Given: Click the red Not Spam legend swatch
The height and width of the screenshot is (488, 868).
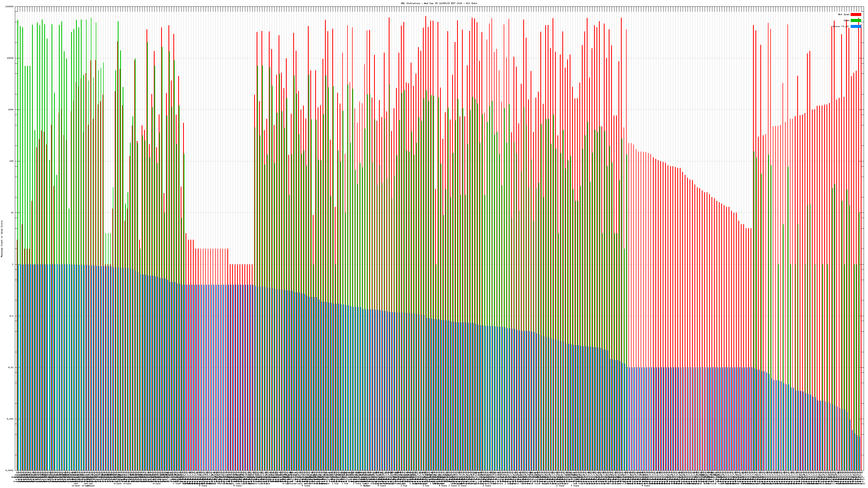Looking at the screenshot, I should (856, 14).
